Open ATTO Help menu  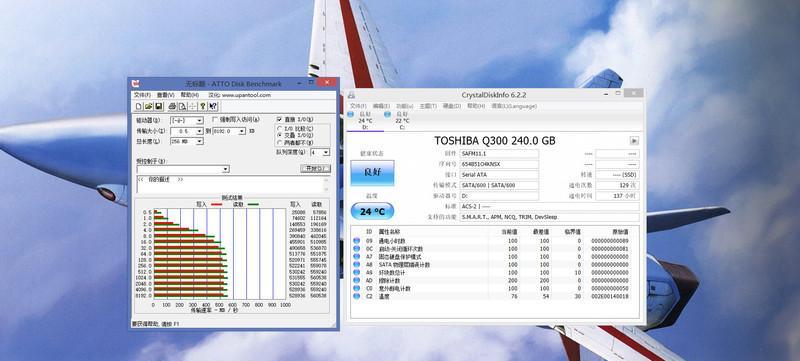pyautogui.click(x=189, y=95)
